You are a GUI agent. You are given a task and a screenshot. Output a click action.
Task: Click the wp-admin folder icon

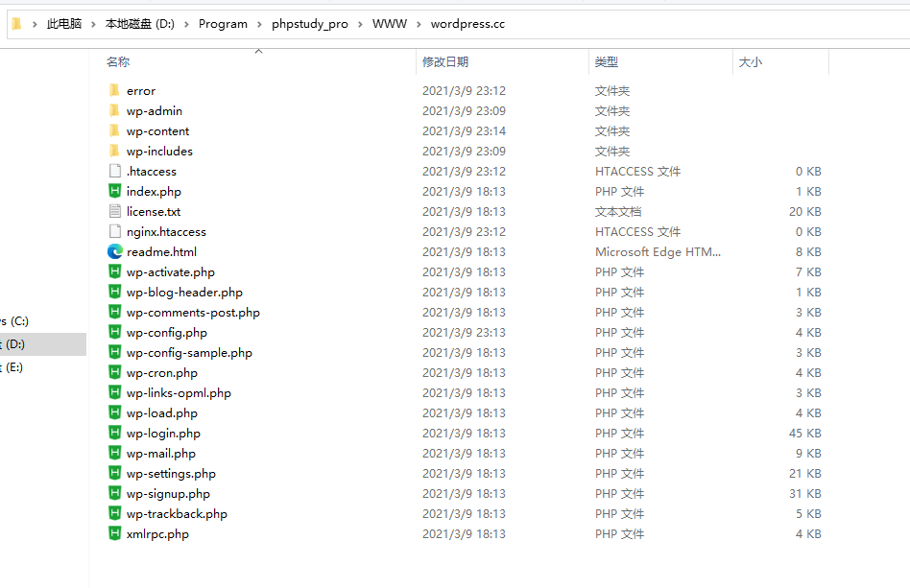[x=114, y=110]
